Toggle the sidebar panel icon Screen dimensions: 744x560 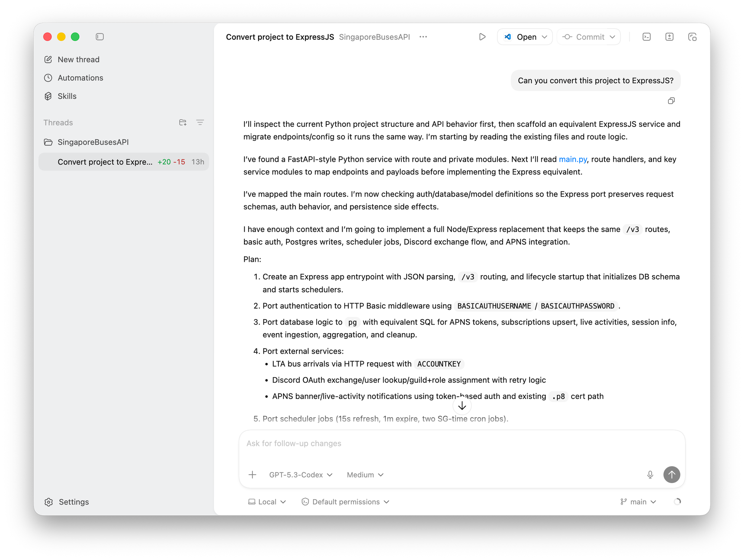click(100, 37)
